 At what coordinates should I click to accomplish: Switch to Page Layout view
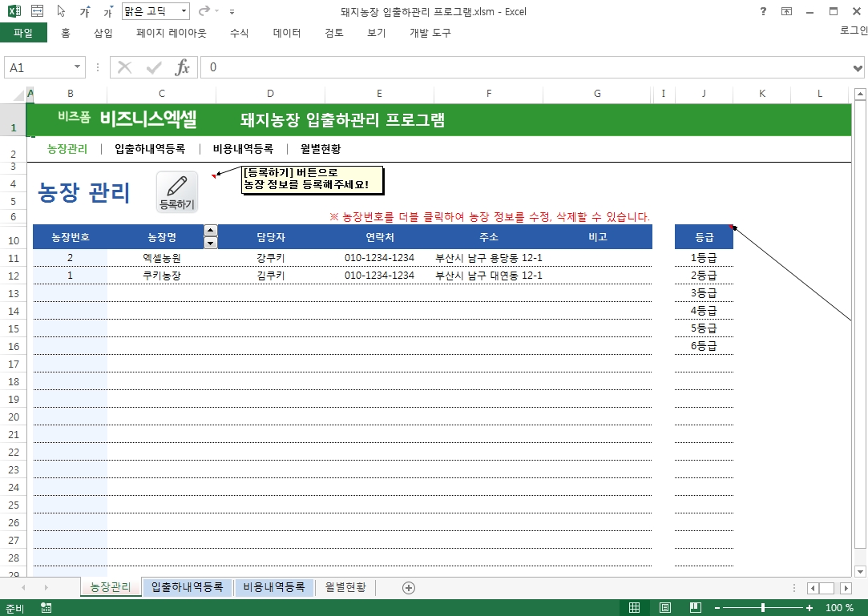664,608
